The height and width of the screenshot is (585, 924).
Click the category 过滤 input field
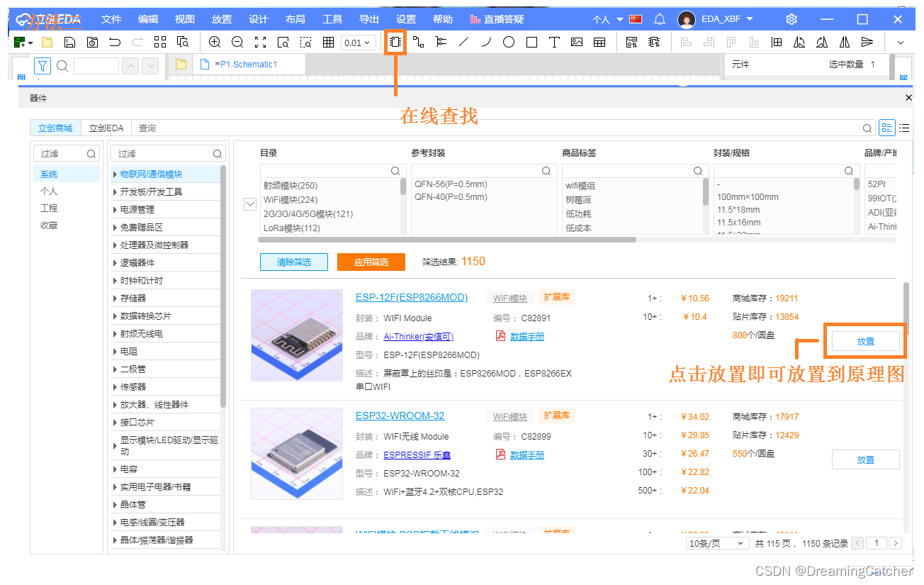[x=169, y=153]
